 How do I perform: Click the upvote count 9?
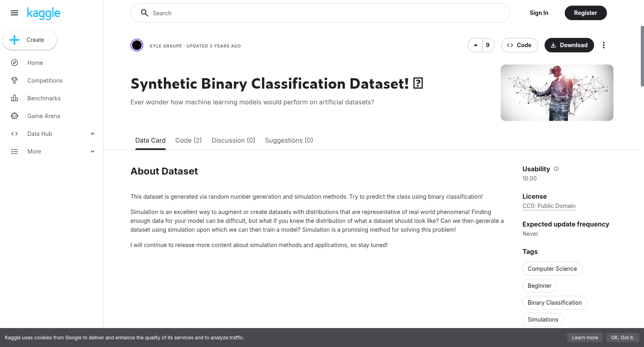pyautogui.click(x=488, y=45)
